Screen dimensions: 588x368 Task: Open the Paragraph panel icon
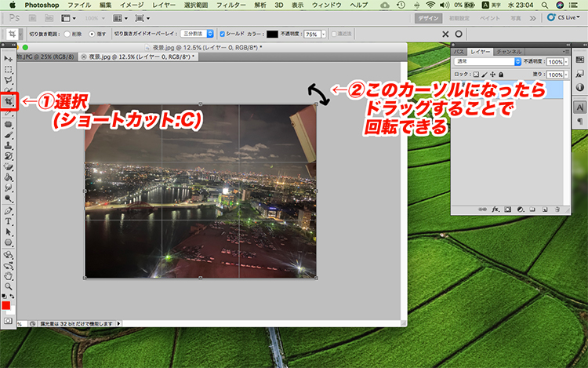point(579,121)
